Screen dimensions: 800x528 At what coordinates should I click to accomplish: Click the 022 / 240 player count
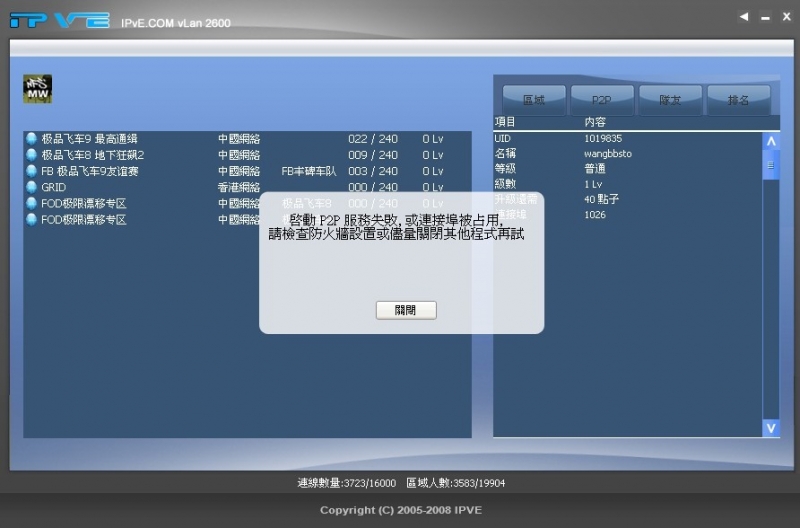pos(373,139)
